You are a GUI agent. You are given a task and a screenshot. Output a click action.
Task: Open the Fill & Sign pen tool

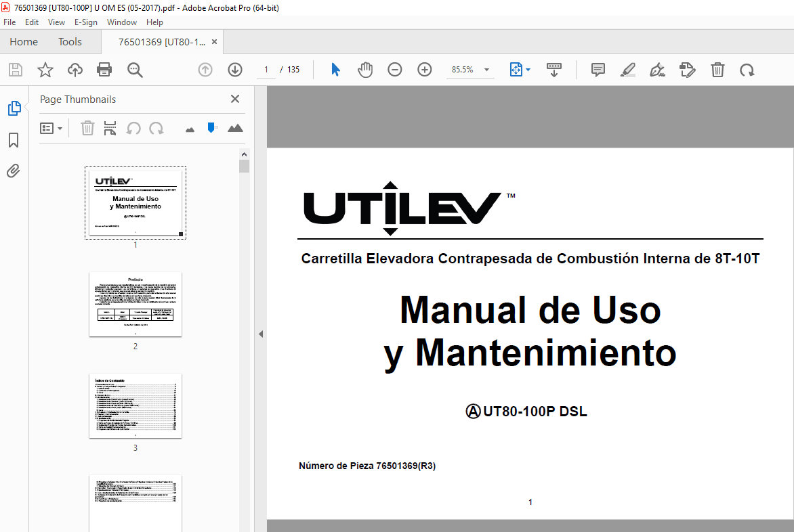[x=657, y=69]
